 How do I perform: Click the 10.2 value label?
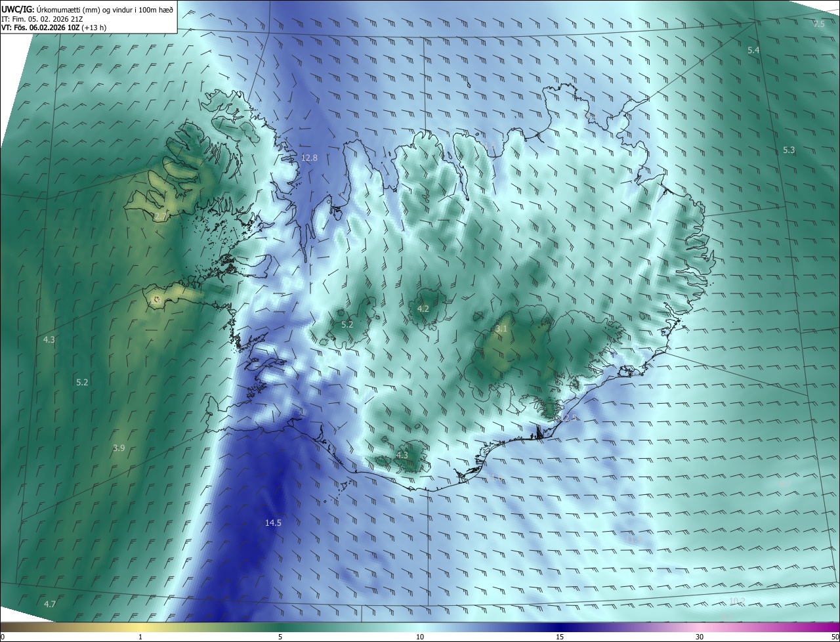pyautogui.click(x=737, y=601)
